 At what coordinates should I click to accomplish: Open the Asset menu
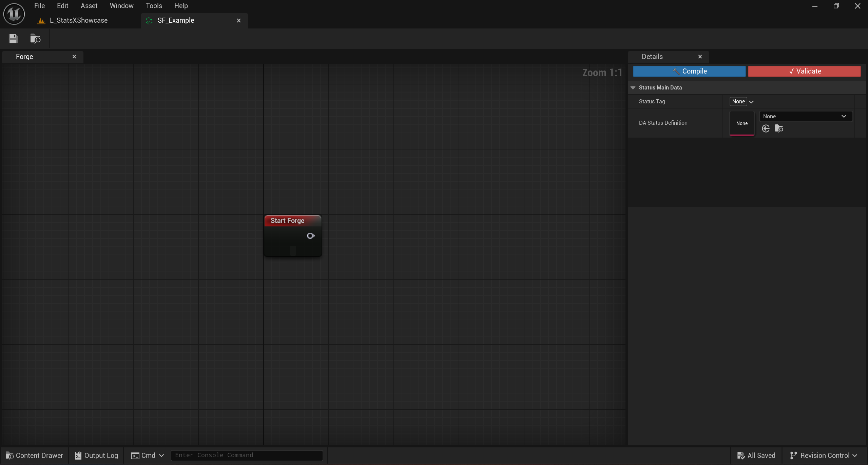pos(89,5)
